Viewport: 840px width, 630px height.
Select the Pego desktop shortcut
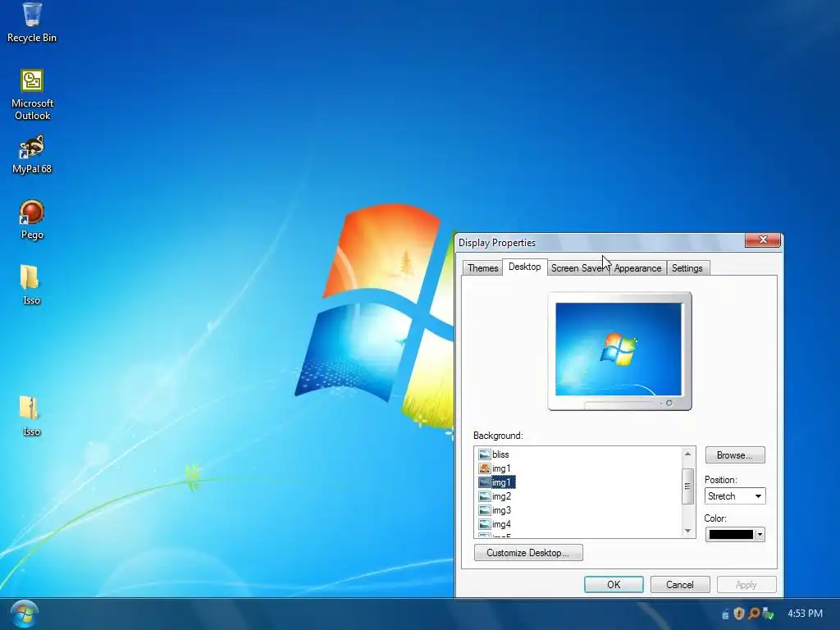pyautogui.click(x=32, y=220)
